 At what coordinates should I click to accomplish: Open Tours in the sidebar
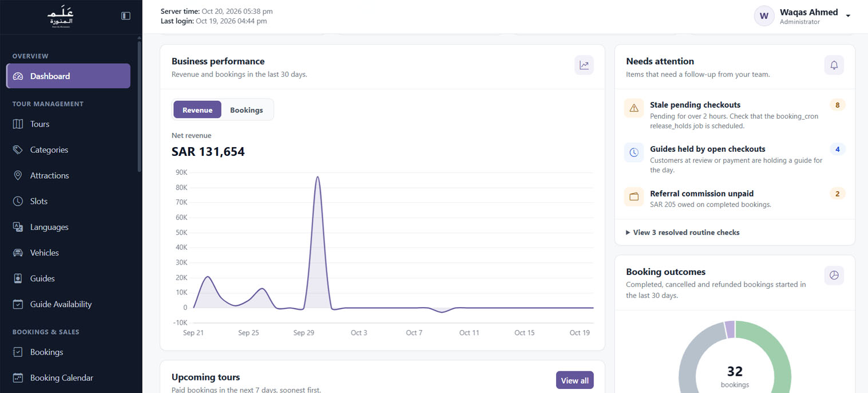point(68,124)
